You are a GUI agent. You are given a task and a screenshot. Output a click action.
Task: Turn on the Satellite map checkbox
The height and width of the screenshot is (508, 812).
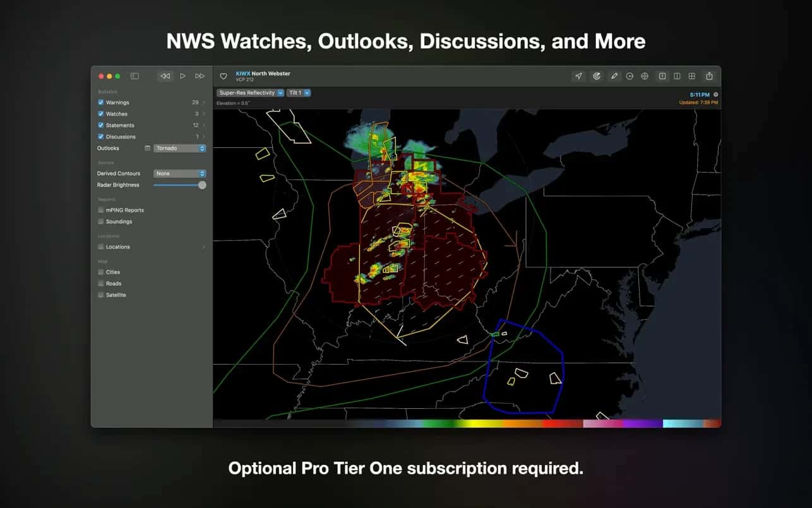(x=101, y=295)
